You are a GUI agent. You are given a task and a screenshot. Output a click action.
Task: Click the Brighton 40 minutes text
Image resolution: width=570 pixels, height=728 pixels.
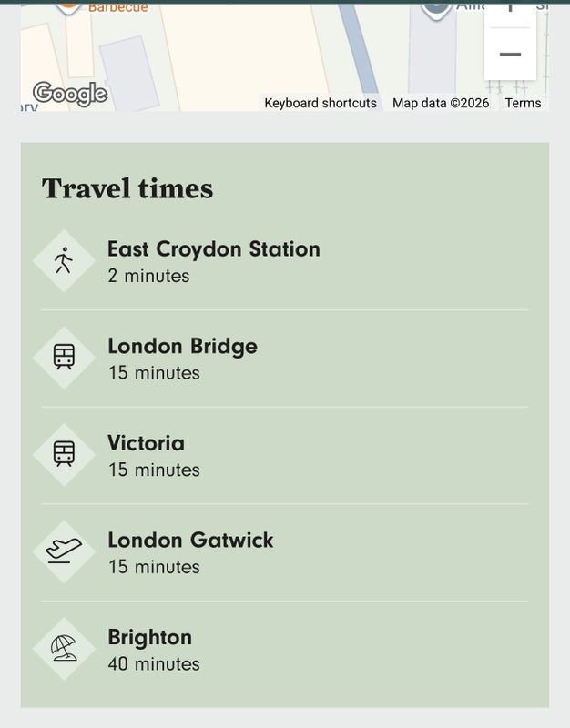pyautogui.click(x=154, y=664)
